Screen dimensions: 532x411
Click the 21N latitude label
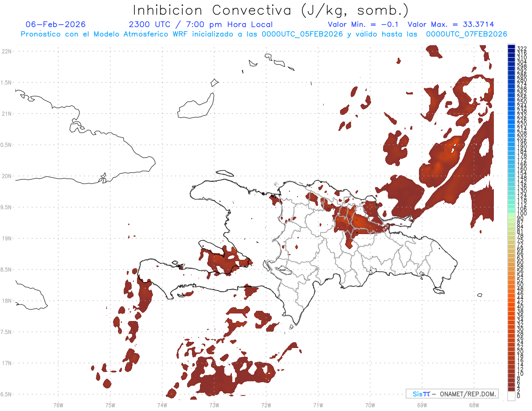7,114
